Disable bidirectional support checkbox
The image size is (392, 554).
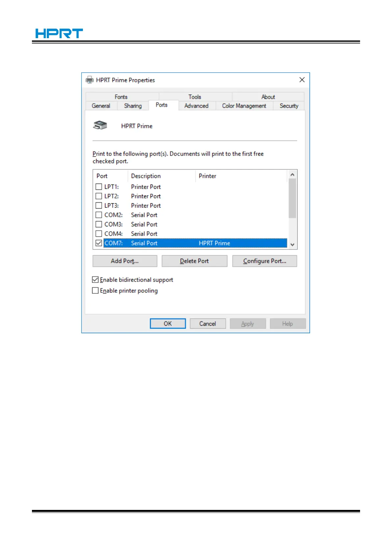pos(95,280)
